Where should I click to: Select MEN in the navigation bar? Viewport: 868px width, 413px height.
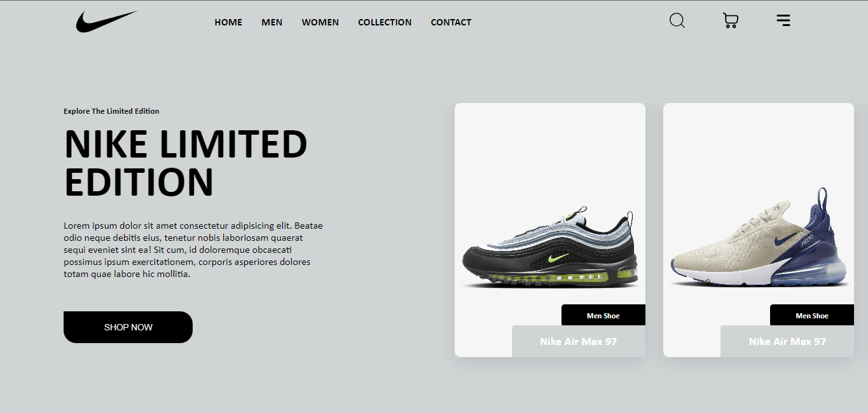(272, 22)
